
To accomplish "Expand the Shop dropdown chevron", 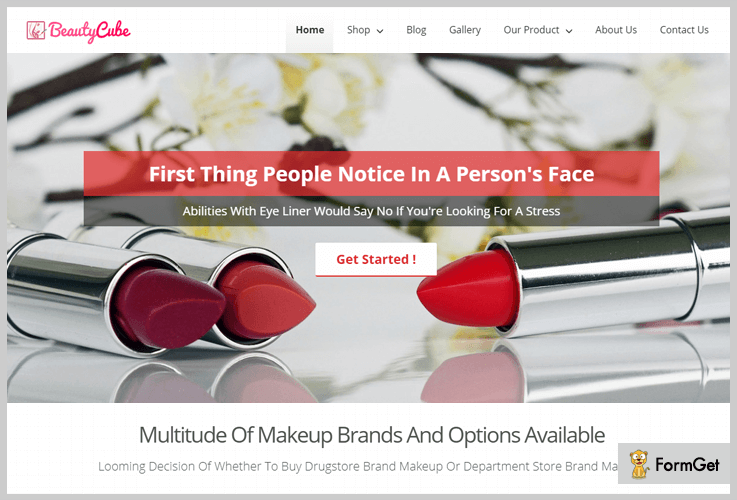I will pyautogui.click(x=380, y=31).
